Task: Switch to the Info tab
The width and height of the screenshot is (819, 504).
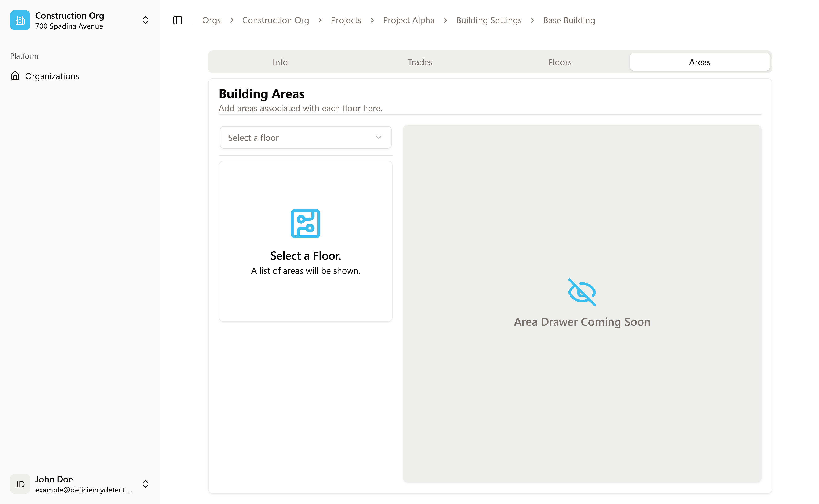Action: [x=280, y=62]
